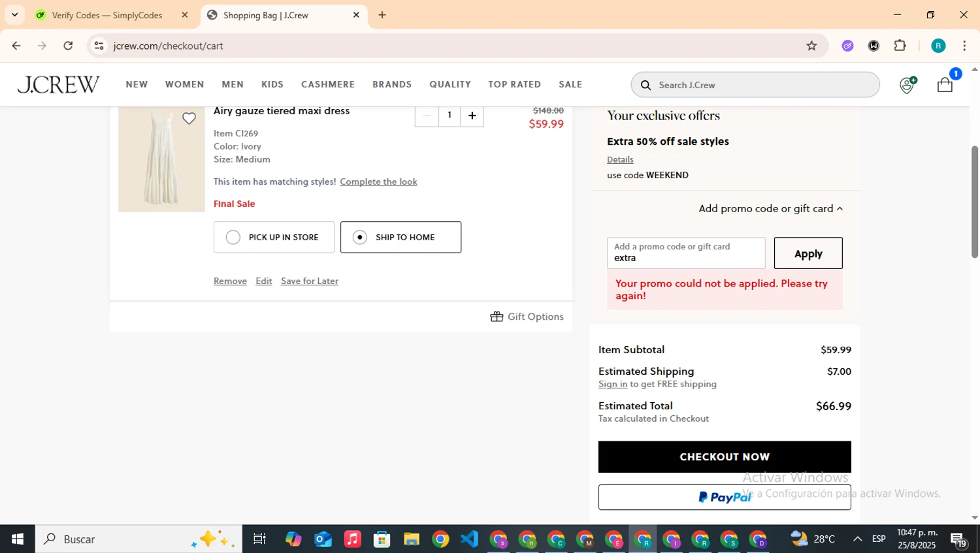Open the SALE navigation menu
This screenshot has height=553, width=980.
tap(570, 84)
